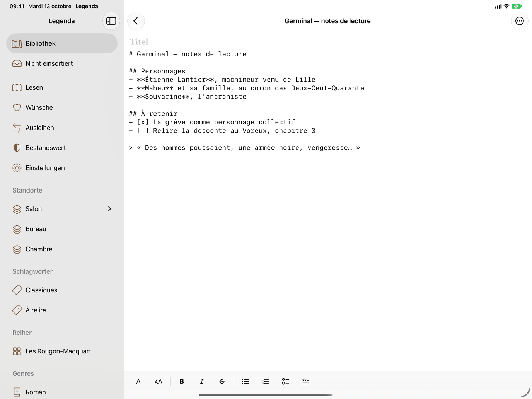This screenshot has height=399, width=532.
Task: Click the '**Souvarine**, l'anarchiste' line
Action: tap(188, 97)
